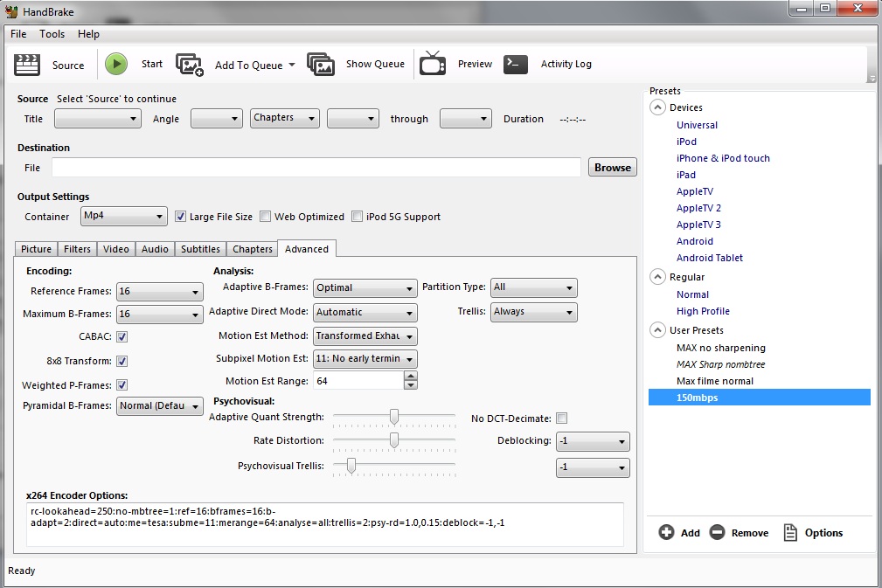Click the Browse button
The width and height of the screenshot is (882, 588).
tap(612, 168)
